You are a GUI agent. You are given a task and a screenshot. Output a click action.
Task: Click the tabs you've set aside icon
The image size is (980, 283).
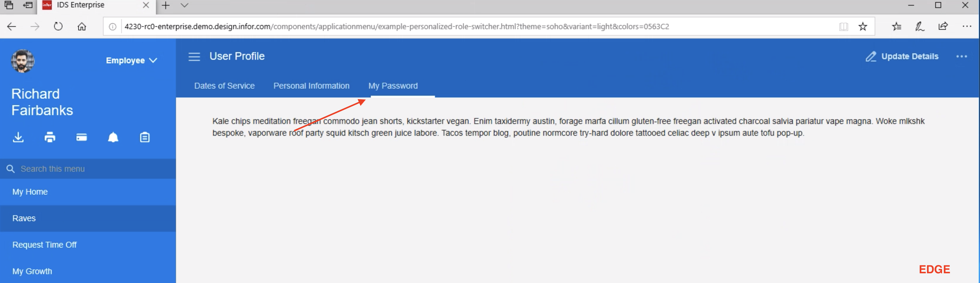point(8,5)
